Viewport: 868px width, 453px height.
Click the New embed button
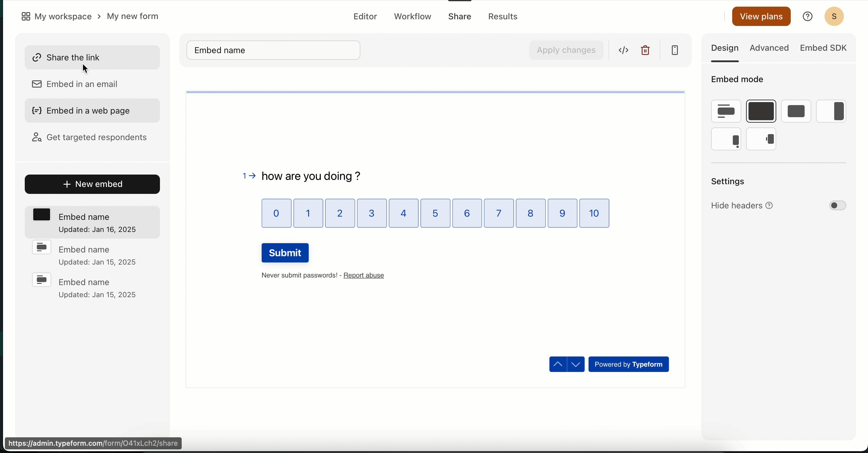tap(92, 184)
